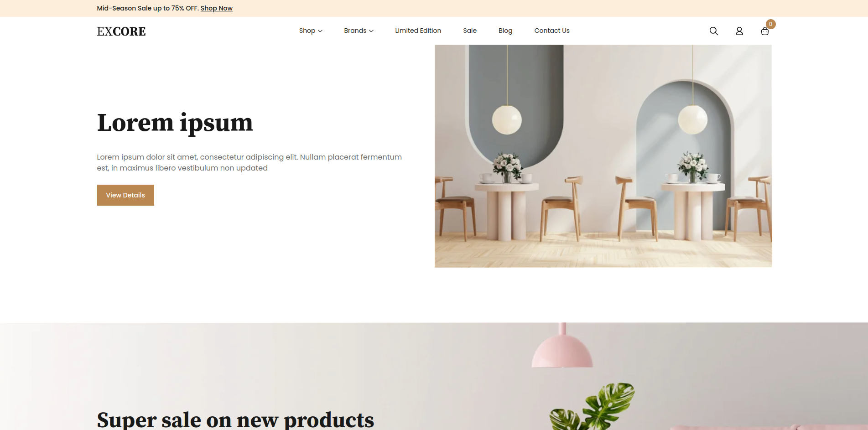This screenshot has width=868, height=430.
Task: Expand the Shop dropdown chevron
Action: (320, 31)
